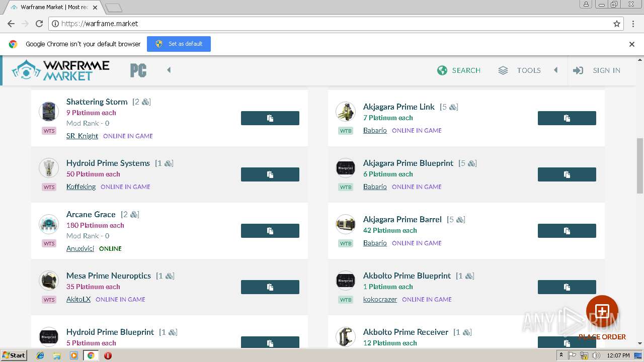The image size is (644, 362).
Task: Expand platform list arrow next to PC
Action: (x=169, y=70)
